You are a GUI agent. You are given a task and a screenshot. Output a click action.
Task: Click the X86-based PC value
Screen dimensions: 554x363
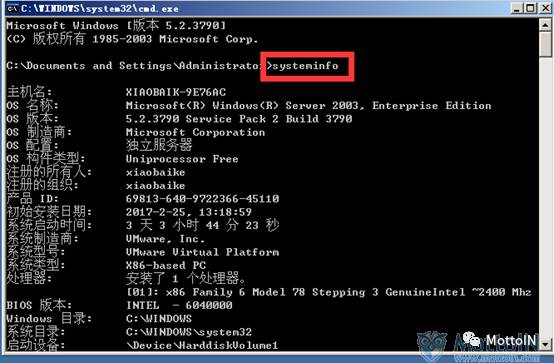point(166,265)
